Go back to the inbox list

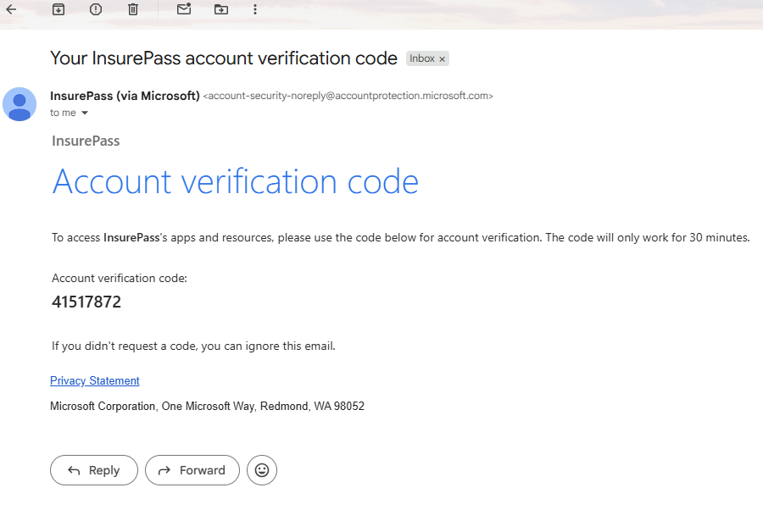pos(11,9)
